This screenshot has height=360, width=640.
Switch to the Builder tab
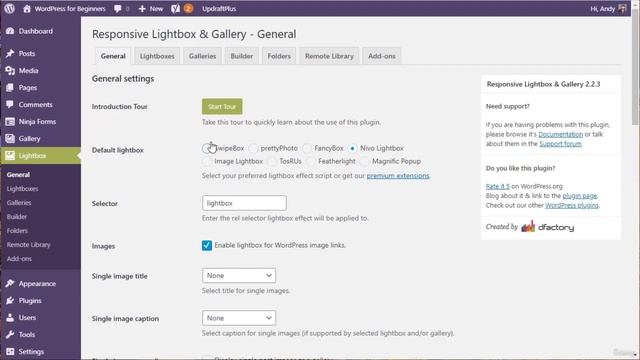[242, 56]
